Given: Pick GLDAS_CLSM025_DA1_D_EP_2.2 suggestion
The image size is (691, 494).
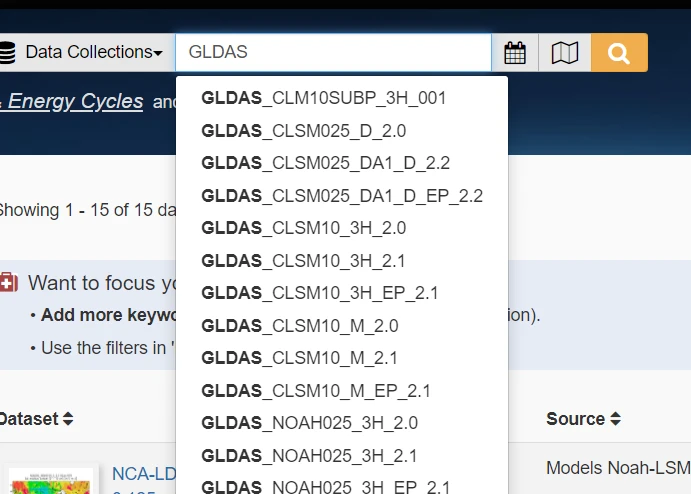Looking at the screenshot, I should tap(342, 196).
